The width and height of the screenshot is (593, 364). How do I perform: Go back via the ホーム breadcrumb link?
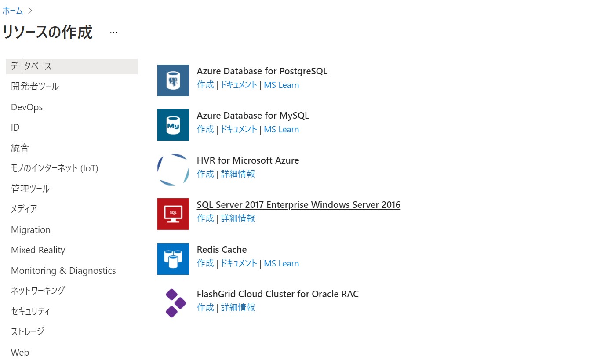(12, 11)
